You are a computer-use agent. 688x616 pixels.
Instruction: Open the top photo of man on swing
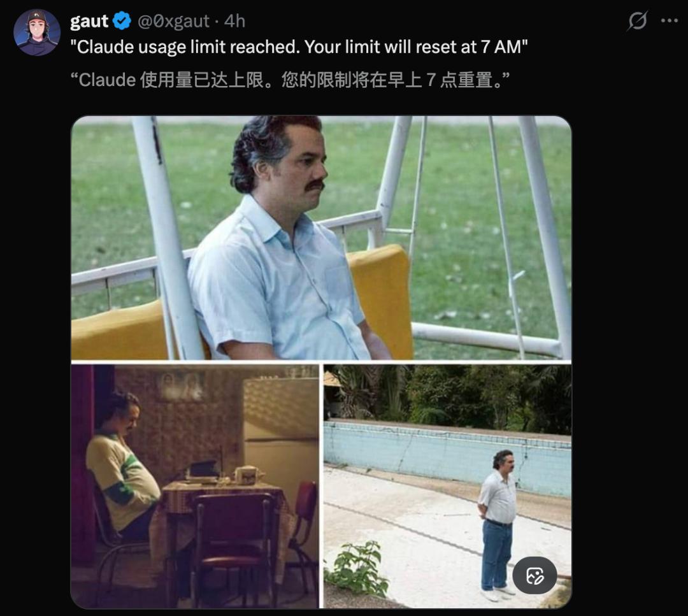pos(321,238)
